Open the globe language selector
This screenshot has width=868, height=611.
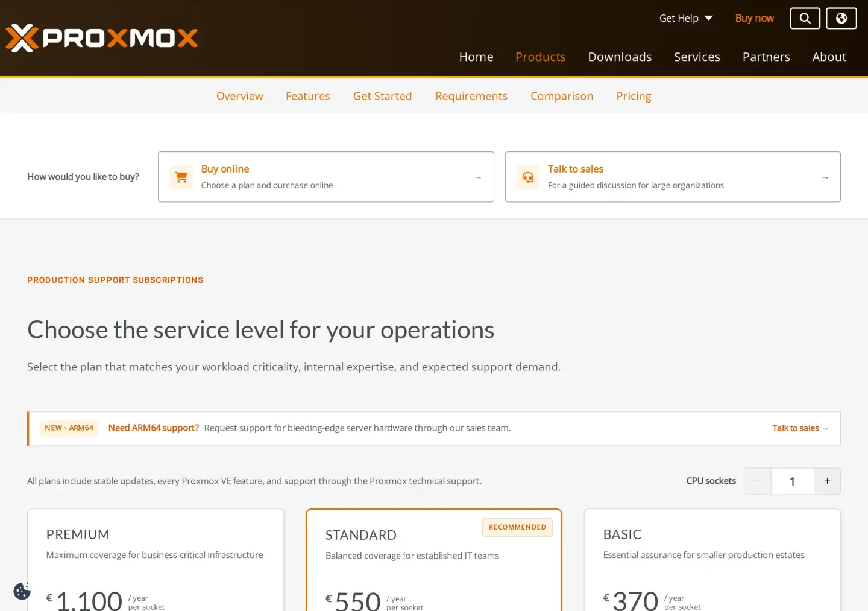click(841, 18)
